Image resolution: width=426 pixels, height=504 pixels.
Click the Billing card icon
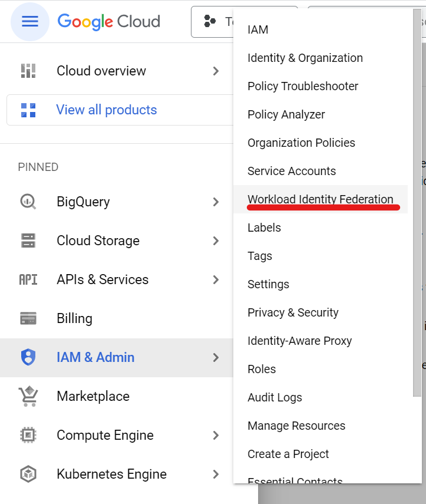[28, 318]
